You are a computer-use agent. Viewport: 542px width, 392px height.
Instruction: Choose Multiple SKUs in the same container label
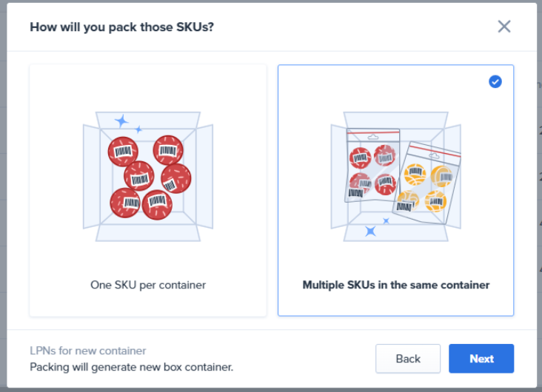(395, 285)
